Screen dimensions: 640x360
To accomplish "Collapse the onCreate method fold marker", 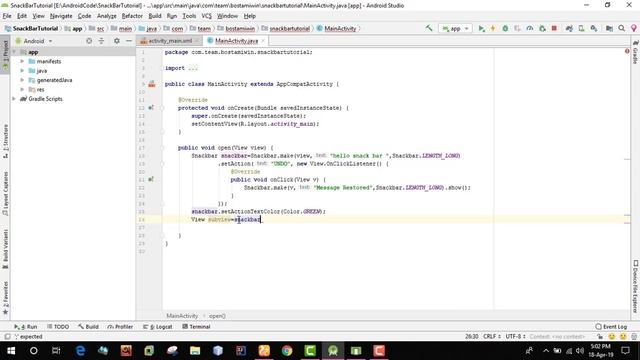I will click(162, 108).
